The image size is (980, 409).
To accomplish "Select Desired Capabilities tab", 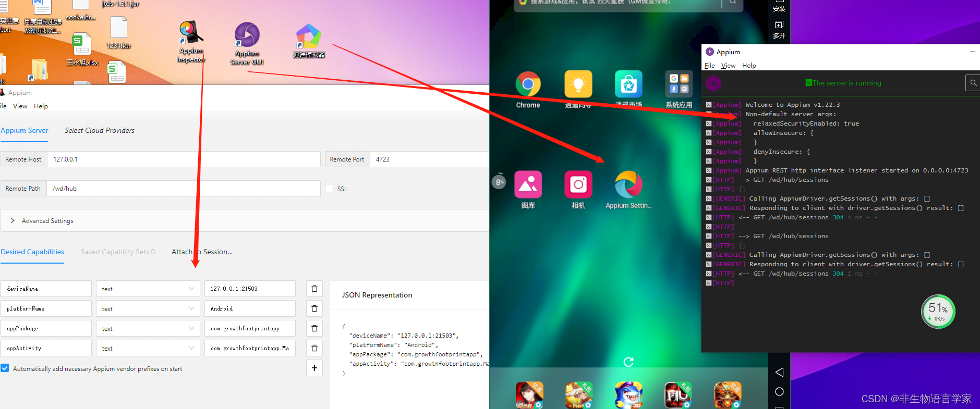I will tap(32, 252).
